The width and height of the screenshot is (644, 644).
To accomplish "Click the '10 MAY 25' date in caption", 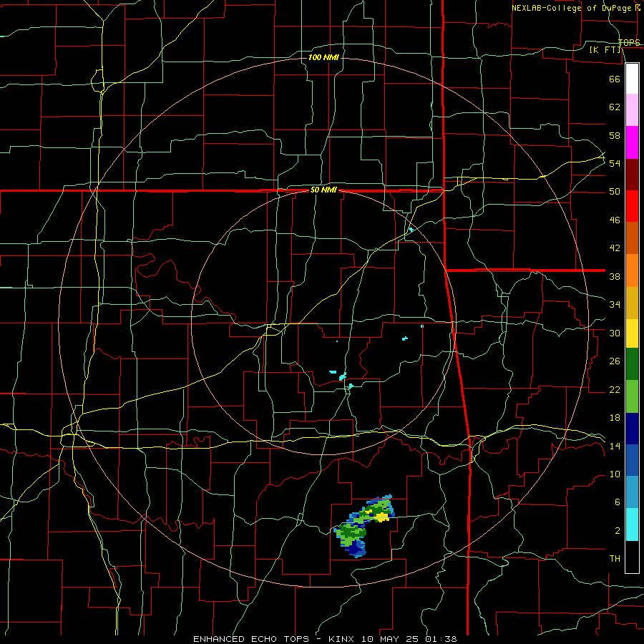I will tap(391, 639).
